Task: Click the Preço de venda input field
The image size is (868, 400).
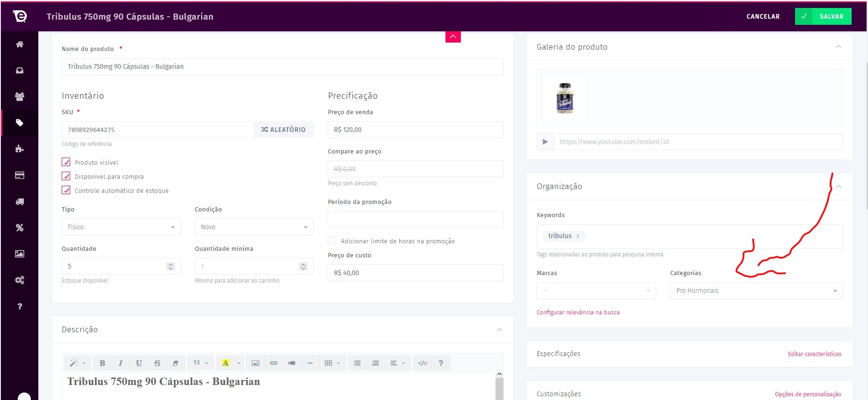Action: tap(416, 130)
